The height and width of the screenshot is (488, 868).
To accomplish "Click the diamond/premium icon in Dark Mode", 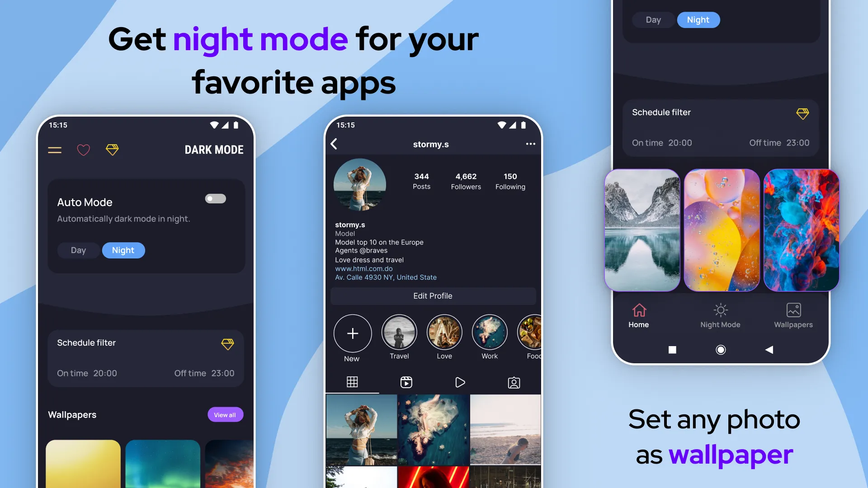I will (x=112, y=150).
